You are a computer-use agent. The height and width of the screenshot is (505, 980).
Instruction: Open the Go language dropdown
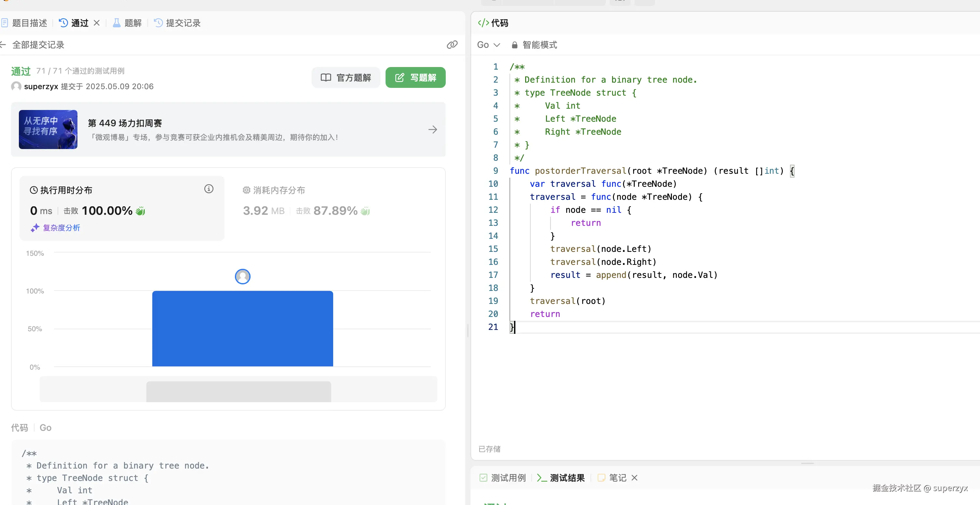pos(488,45)
